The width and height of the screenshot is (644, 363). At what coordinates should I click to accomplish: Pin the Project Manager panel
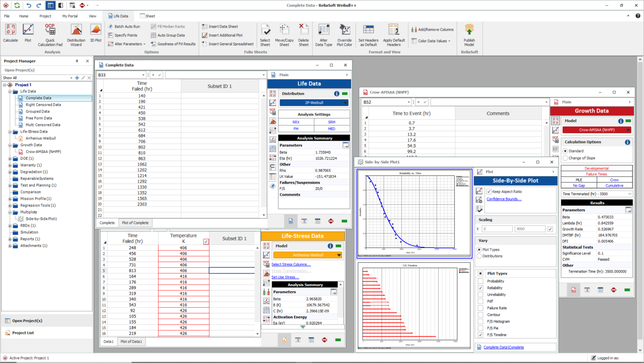click(77, 61)
